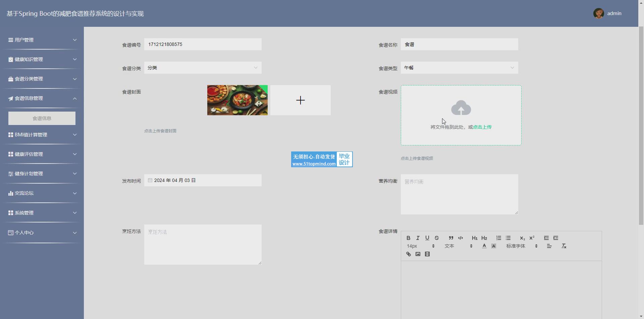Expand the 健康评估管理 sidebar menu
The width and height of the screenshot is (644, 319).
point(42,154)
